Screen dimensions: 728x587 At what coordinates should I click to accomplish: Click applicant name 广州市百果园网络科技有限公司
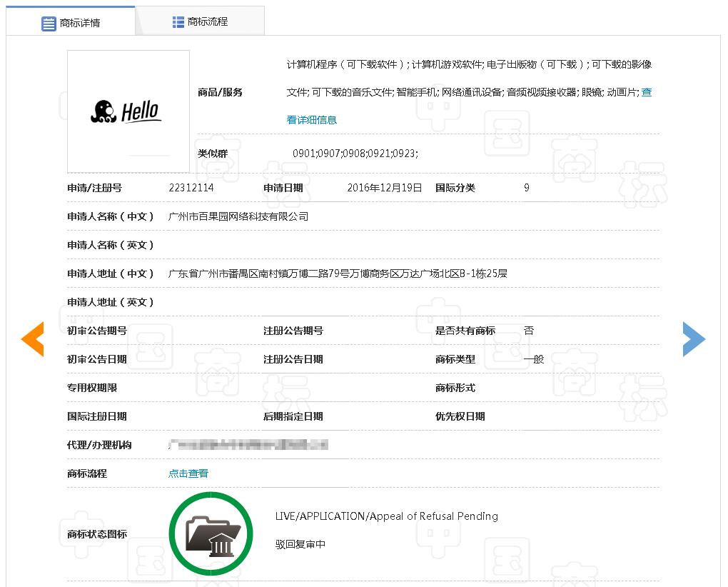pyautogui.click(x=238, y=216)
